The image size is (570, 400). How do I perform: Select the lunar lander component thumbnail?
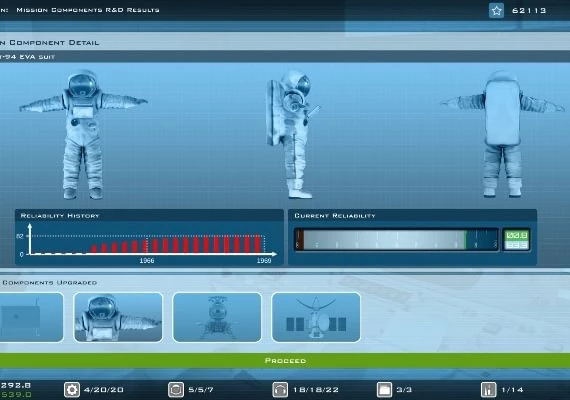click(x=217, y=317)
